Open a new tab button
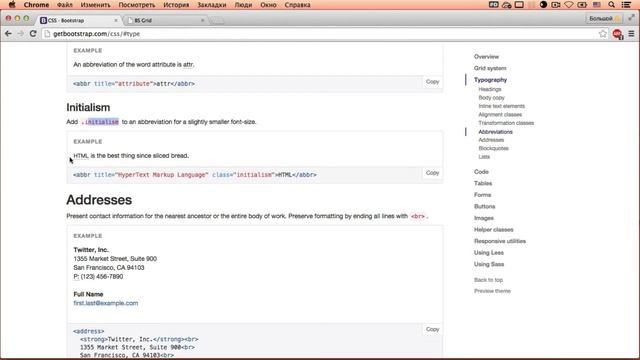640x360 pixels. coord(218,20)
